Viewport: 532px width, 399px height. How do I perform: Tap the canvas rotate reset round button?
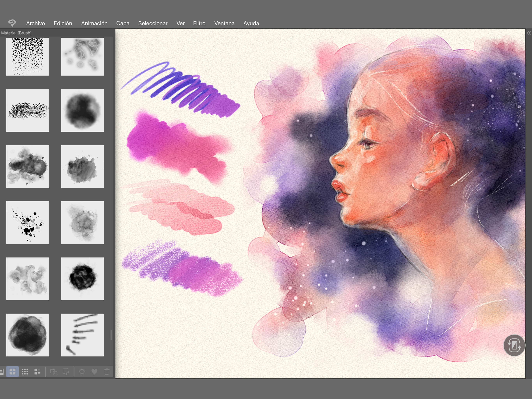[x=514, y=345]
